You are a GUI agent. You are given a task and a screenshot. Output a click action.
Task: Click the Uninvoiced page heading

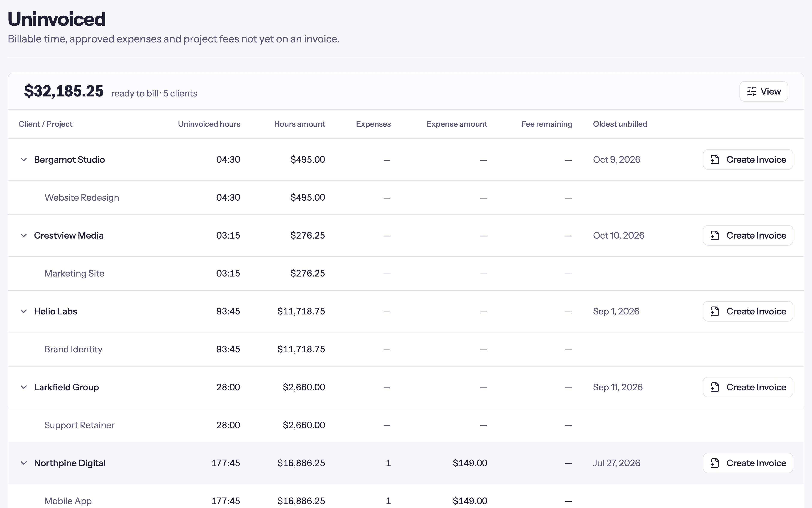57,19
